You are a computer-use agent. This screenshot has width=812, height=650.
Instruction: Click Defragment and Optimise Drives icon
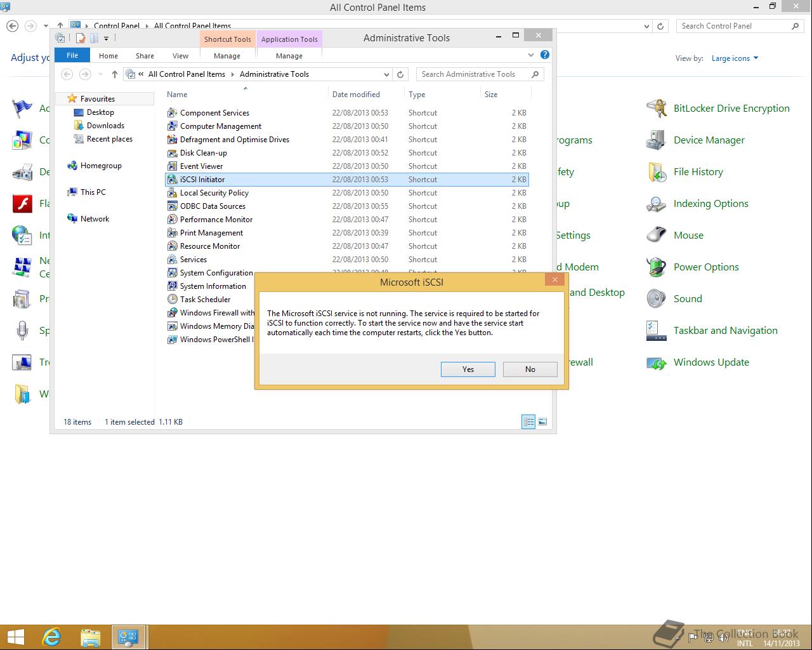[x=172, y=139]
